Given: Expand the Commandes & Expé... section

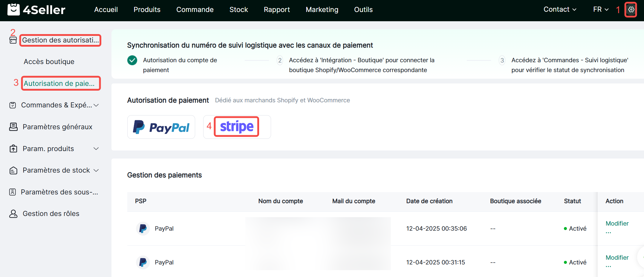Looking at the screenshot, I should [x=96, y=105].
